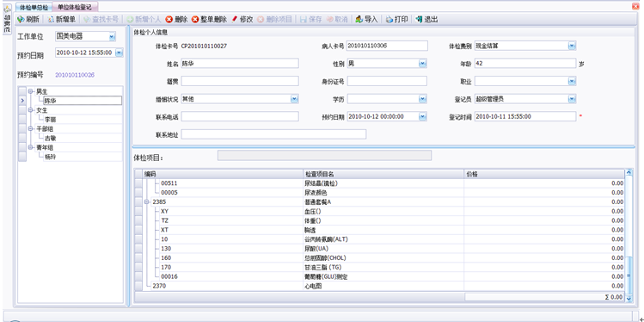Click the items table scrollbar down arrow
The width and height of the screenshot is (644, 322).
[629, 300]
